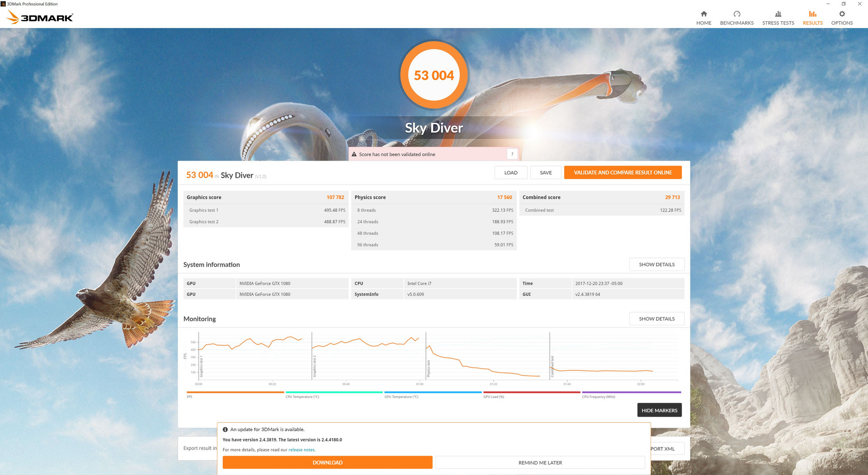
Task: Minimize the 3DMark window
Action: [x=828, y=4]
